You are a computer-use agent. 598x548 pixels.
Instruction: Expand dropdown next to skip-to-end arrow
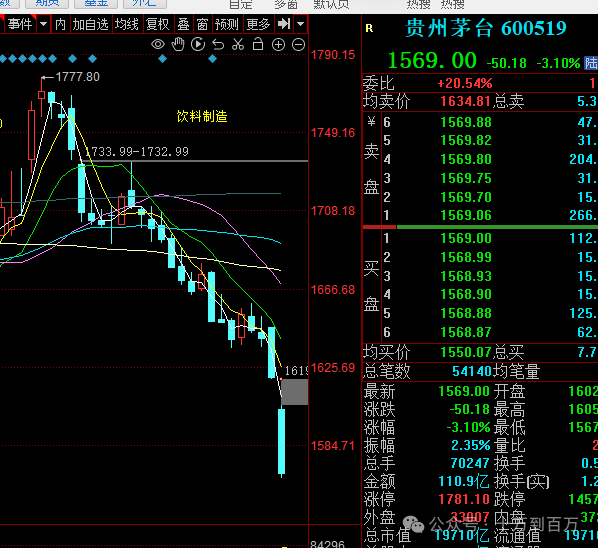click(x=301, y=24)
